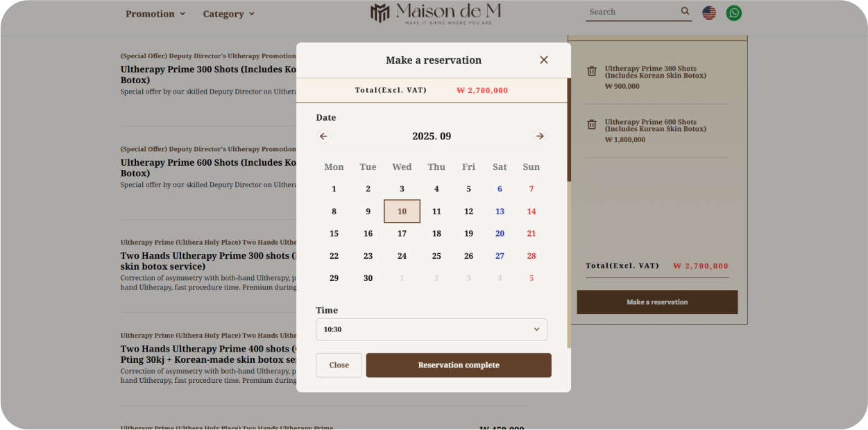Delete Ultherapy Prime 600 Shots cart item
The width and height of the screenshot is (868, 430).
(x=592, y=125)
